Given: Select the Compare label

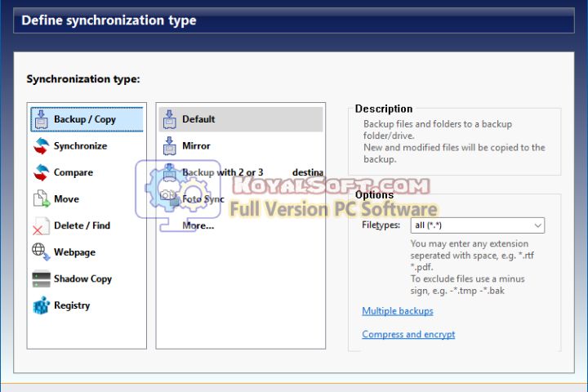Looking at the screenshot, I should (x=73, y=172).
